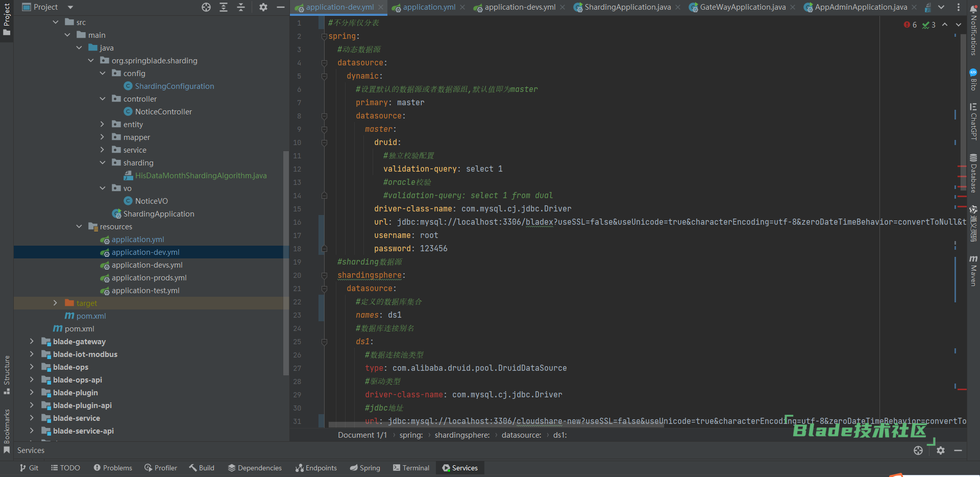Click the shardingsphere: breadcrumb

click(x=462, y=435)
